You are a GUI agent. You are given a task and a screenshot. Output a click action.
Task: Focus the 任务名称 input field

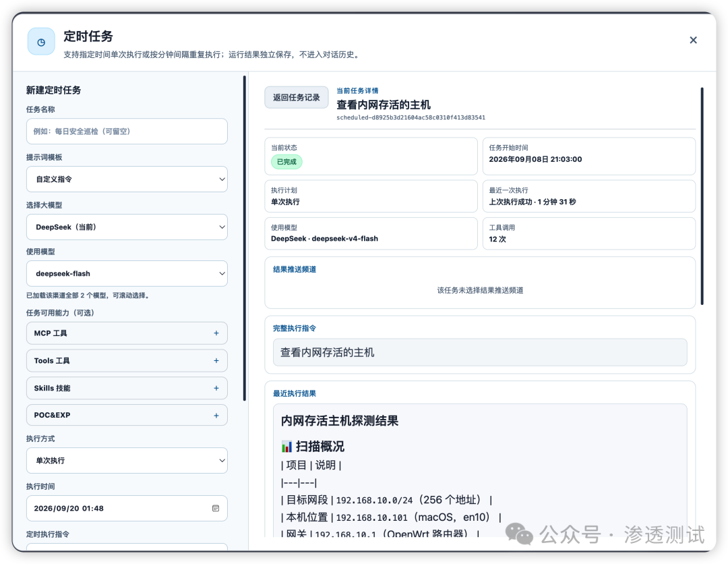click(x=127, y=132)
